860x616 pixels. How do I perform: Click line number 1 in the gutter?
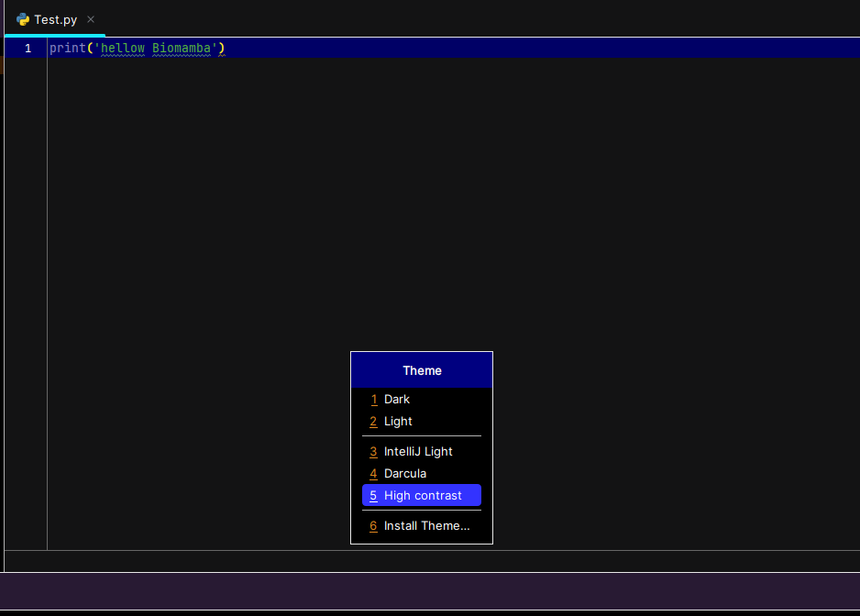point(28,49)
